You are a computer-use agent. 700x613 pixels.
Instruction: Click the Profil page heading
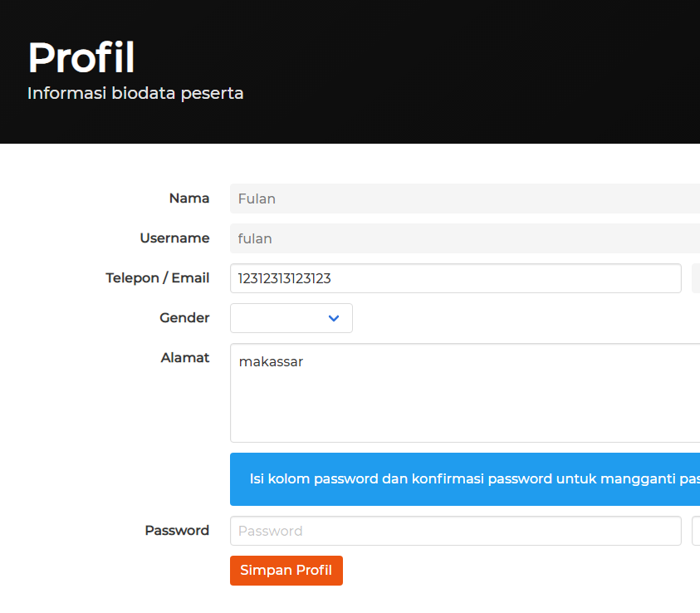[x=81, y=58]
